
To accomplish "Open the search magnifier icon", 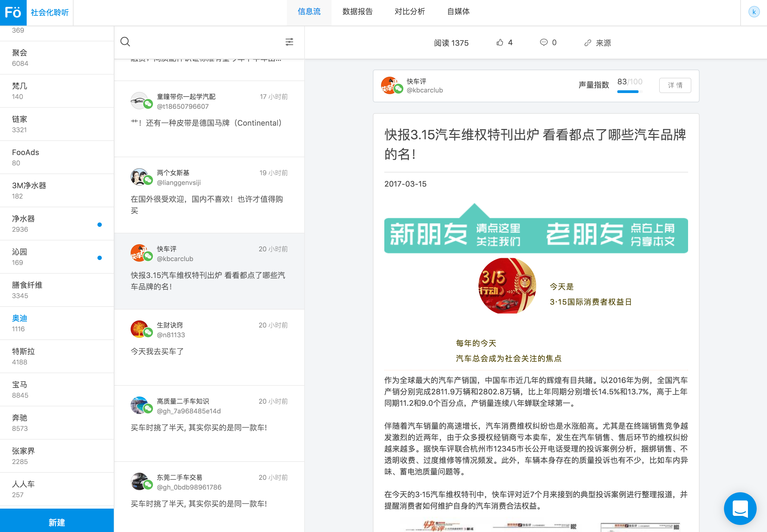I will pos(125,42).
